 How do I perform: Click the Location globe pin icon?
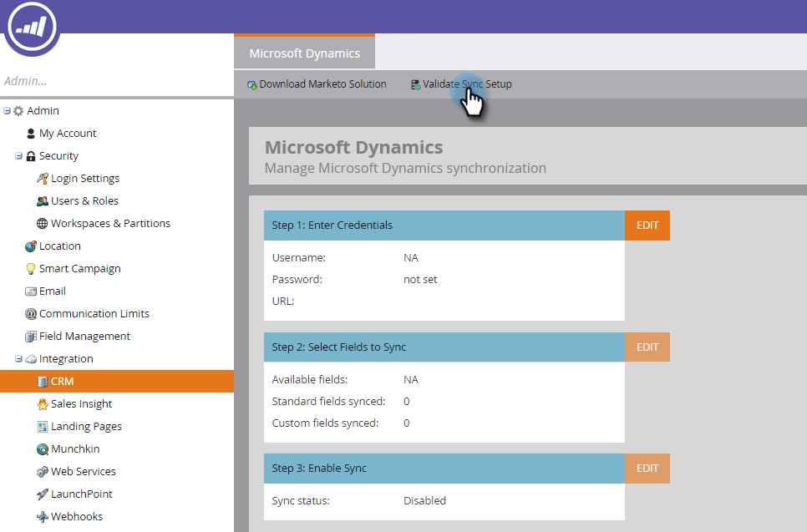pyautogui.click(x=31, y=246)
